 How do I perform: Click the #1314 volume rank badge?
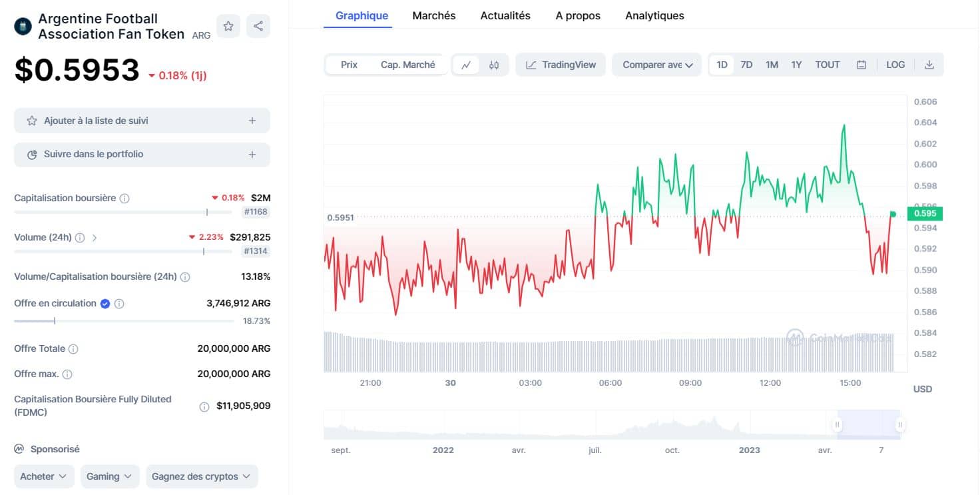(256, 251)
